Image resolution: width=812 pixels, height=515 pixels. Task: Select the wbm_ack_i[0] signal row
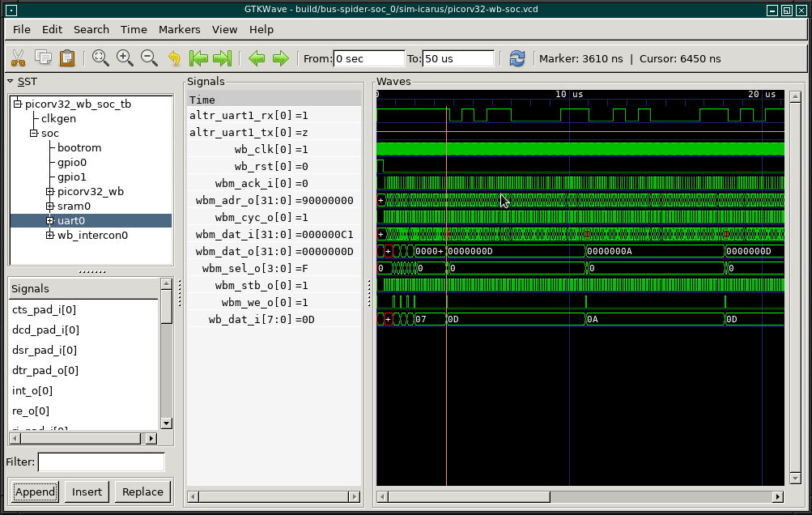[274, 184]
